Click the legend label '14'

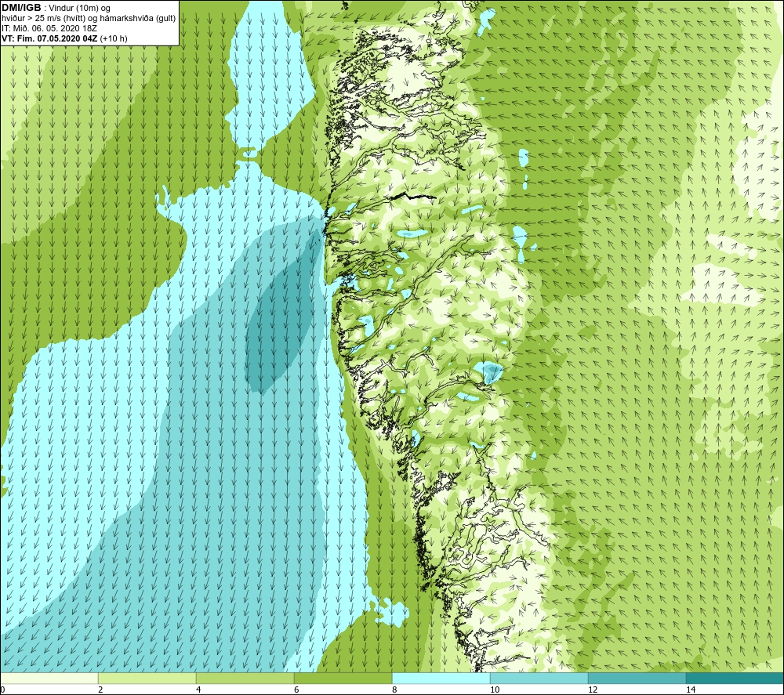tap(691, 690)
